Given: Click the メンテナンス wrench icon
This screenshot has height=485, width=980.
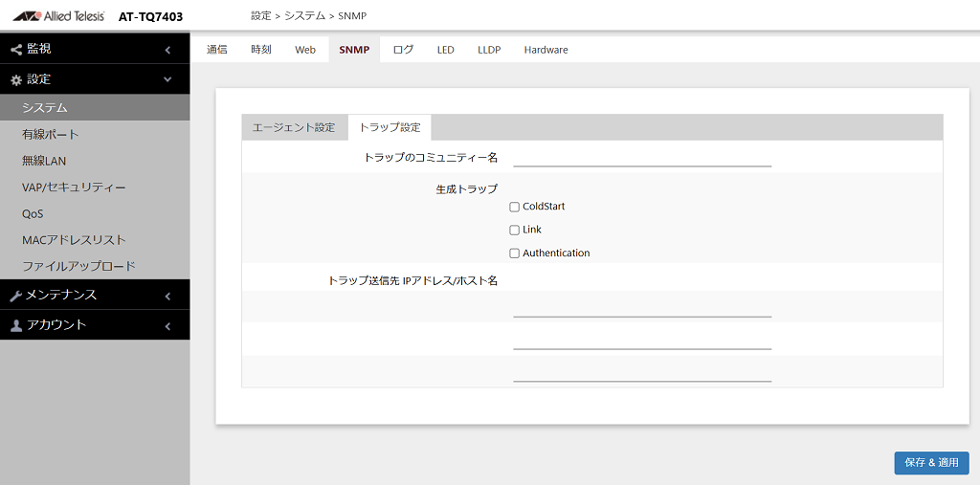Looking at the screenshot, I should pos(16,297).
